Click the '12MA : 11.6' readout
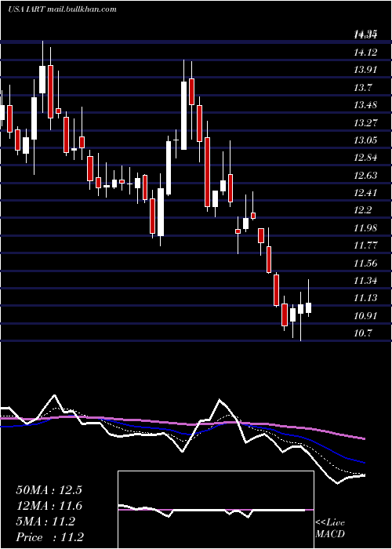The height and width of the screenshot is (549, 392). (x=49, y=506)
